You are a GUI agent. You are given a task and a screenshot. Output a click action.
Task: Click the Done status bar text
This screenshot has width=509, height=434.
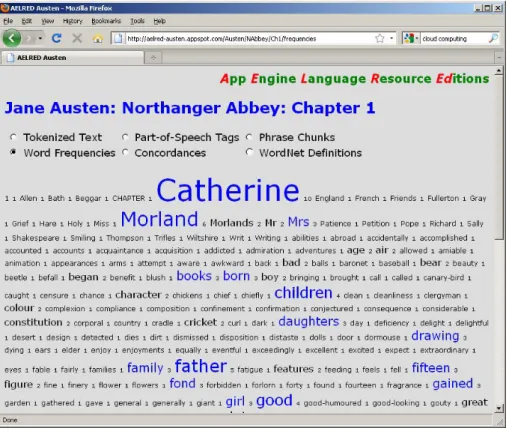click(x=10, y=420)
